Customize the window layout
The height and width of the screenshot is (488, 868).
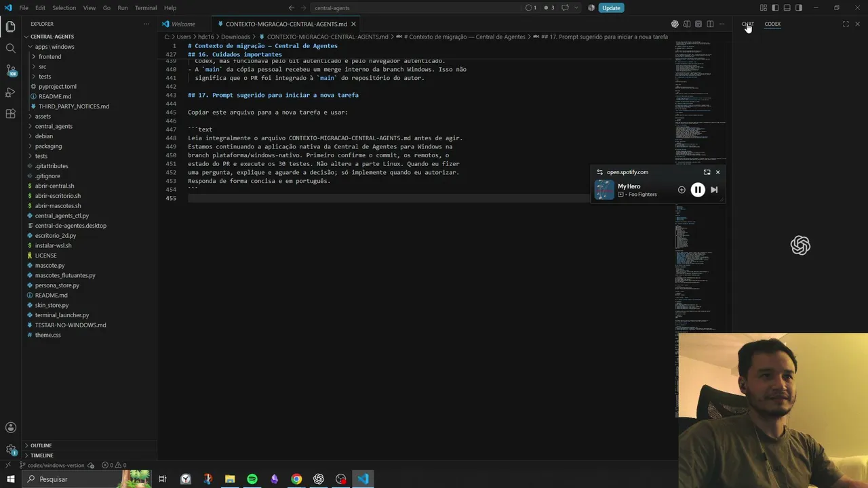(x=764, y=8)
